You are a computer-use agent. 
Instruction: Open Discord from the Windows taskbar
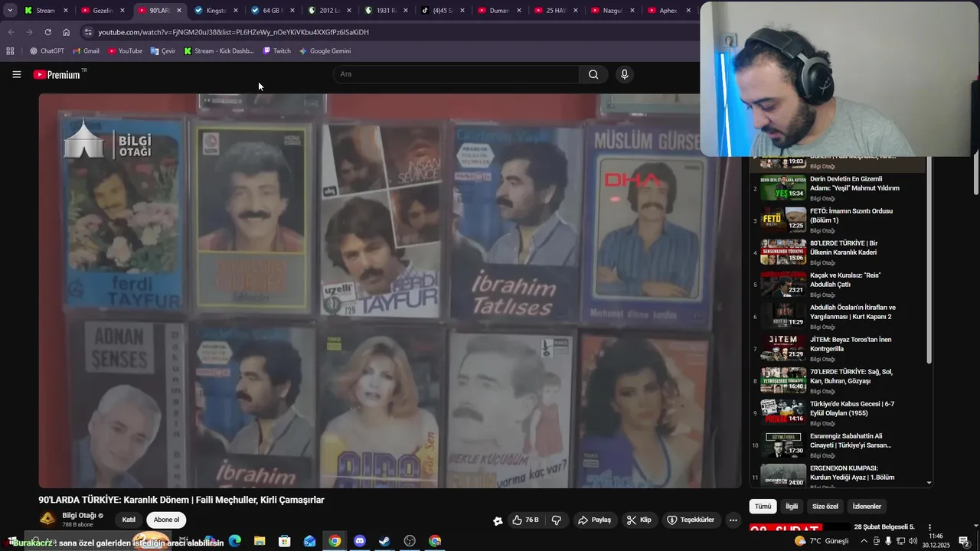360,541
